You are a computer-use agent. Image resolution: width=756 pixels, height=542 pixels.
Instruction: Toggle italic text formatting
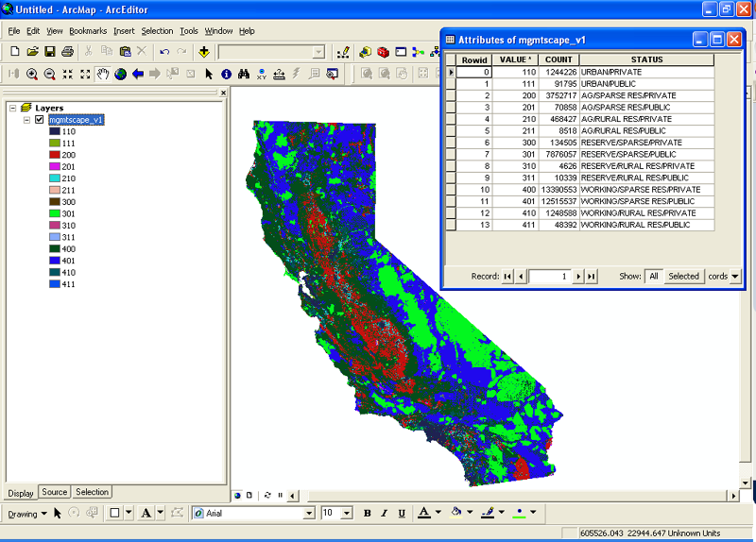[386, 513]
